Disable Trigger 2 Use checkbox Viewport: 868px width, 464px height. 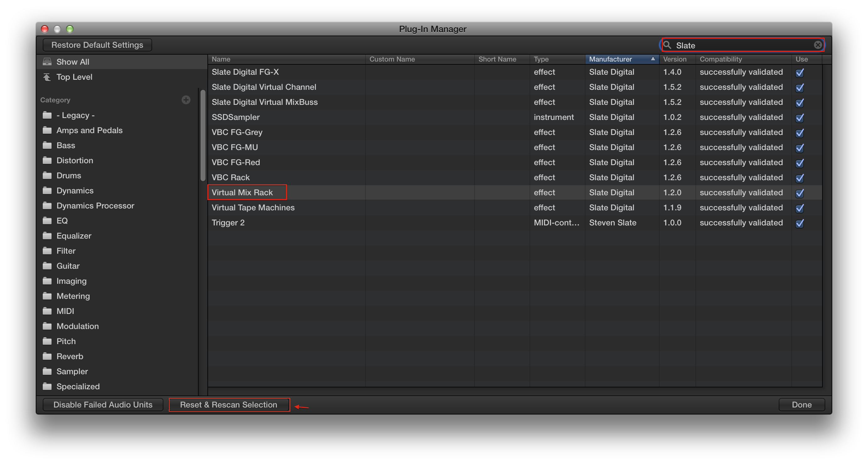799,223
